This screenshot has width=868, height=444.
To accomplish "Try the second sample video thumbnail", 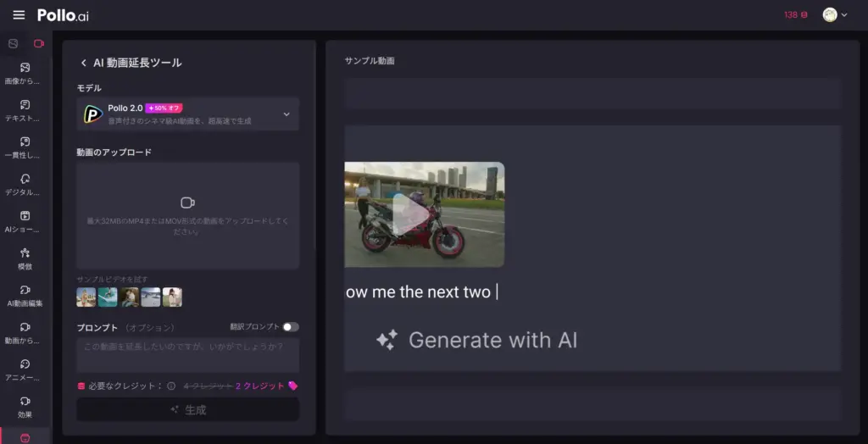I will (x=108, y=297).
